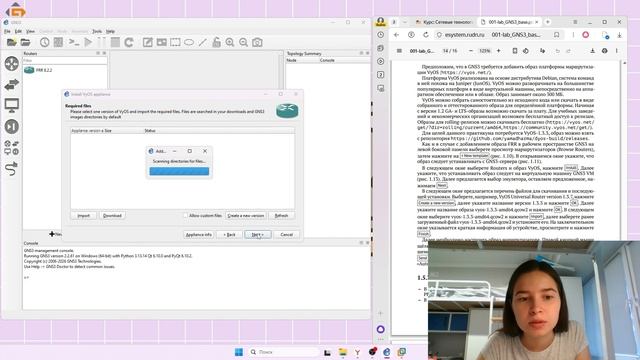640x360 pixels.
Task: Click the zoom in magnifier in GNS3
Action: point(230,42)
